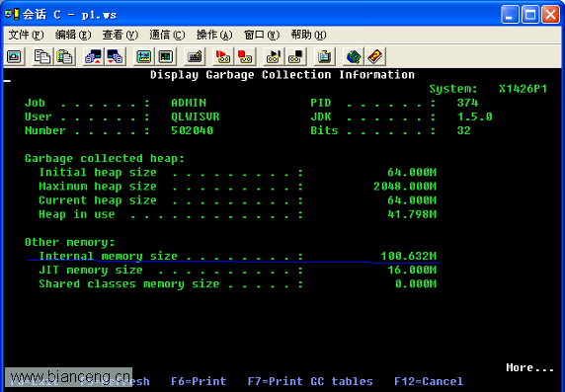
Task: Quit macro playback with the black square icon
Action: tap(295, 56)
